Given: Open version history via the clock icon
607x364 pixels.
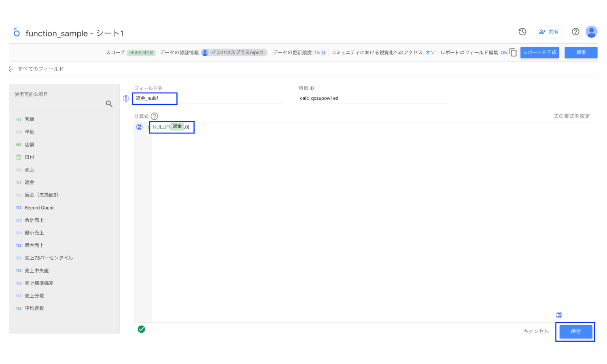Looking at the screenshot, I should pyautogui.click(x=522, y=31).
